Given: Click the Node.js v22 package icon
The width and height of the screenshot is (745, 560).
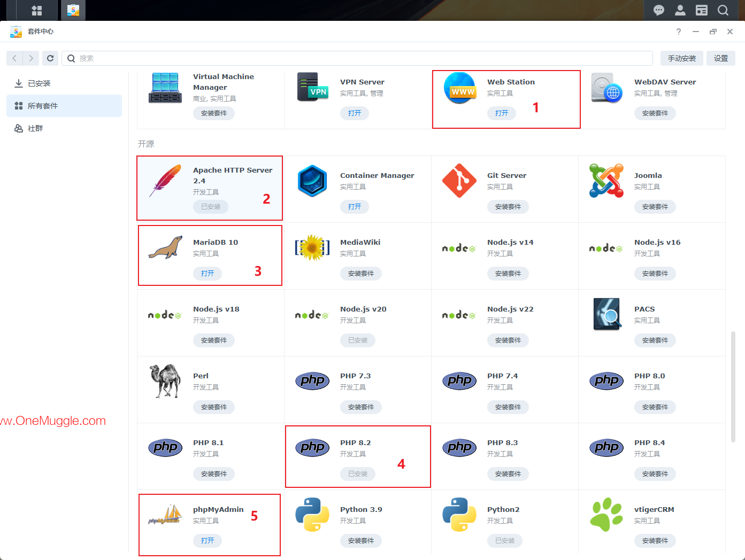Looking at the screenshot, I should click(x=459, y=315).
